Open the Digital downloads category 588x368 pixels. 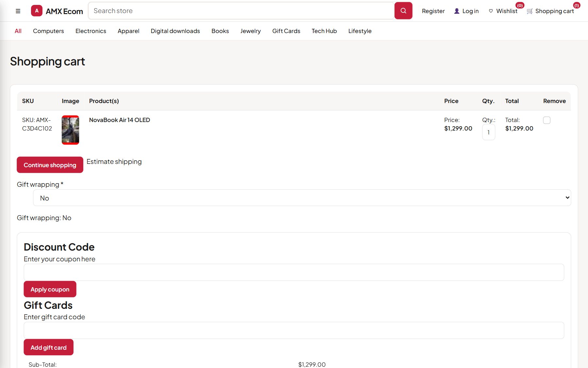click(175, 31)
